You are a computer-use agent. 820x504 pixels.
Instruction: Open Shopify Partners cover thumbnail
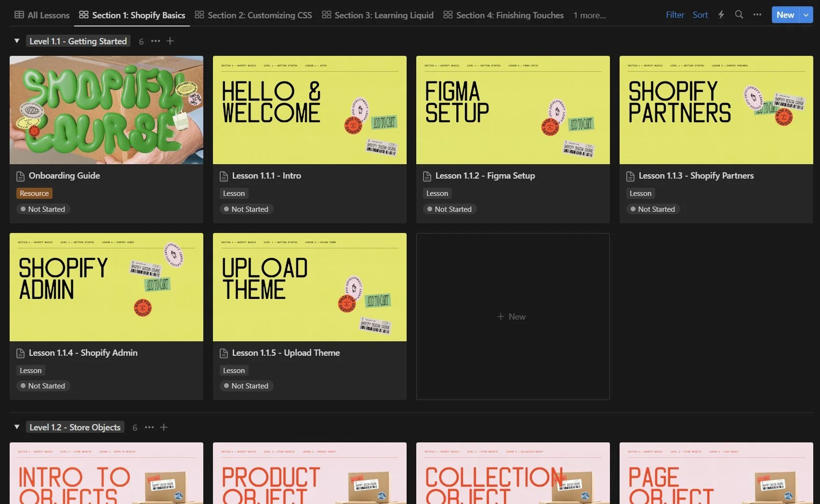coord(716,110)
